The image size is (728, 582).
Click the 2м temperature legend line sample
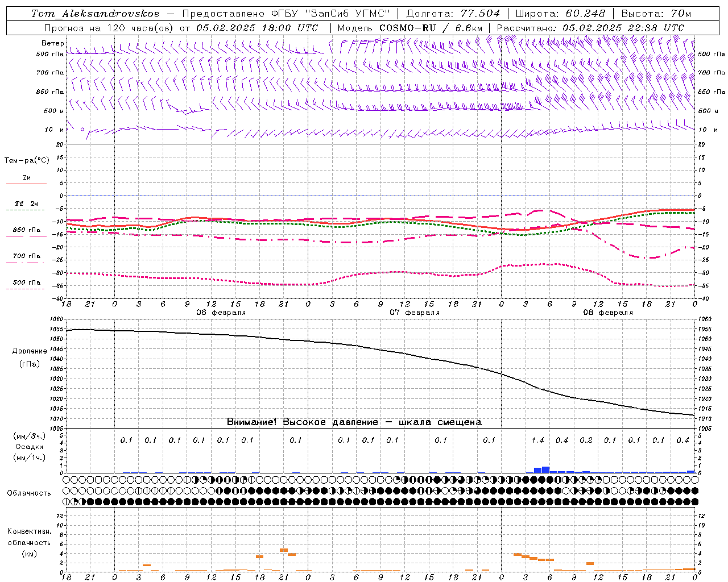[x=26, y=184]
